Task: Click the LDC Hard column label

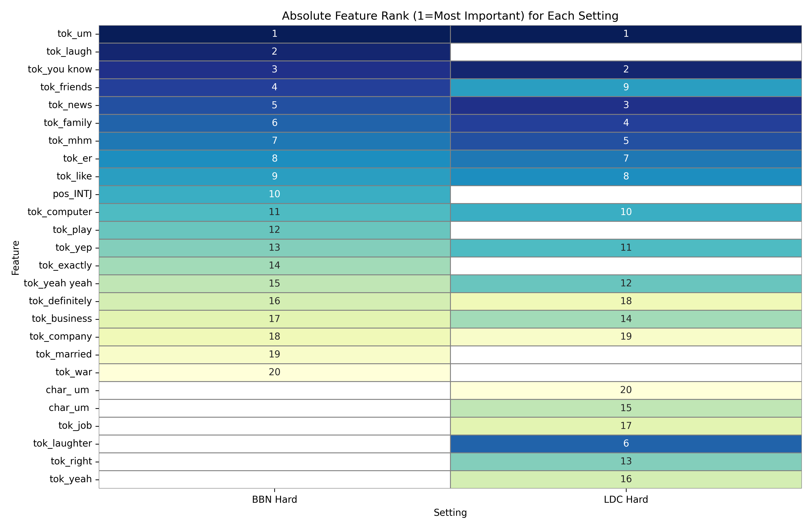Action: [x=625, y=499]
